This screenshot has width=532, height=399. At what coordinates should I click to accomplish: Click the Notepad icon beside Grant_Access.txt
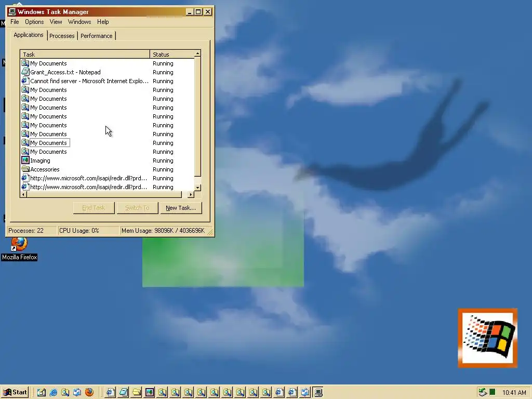25,72
